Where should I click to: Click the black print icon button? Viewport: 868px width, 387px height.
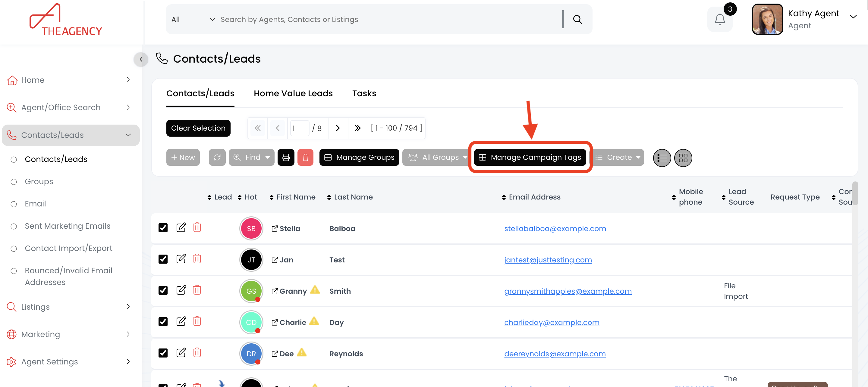click(286, 157)
